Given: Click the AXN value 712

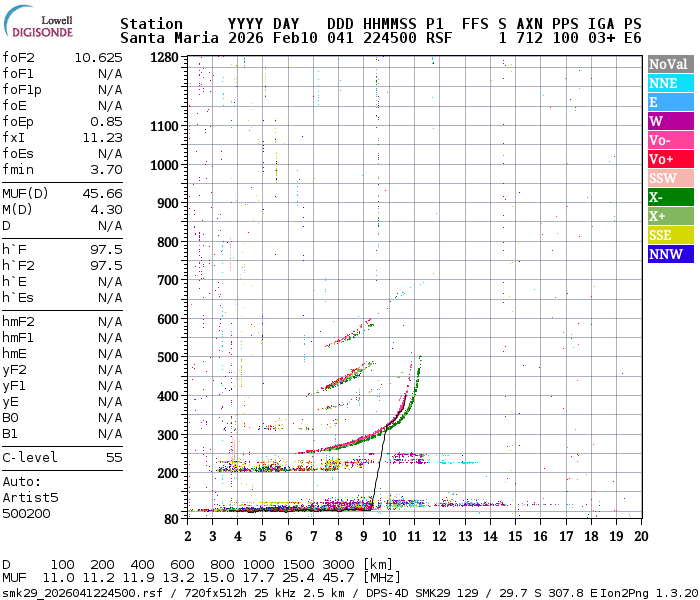Looking at the screenshot, I should (x=529, y=38).
